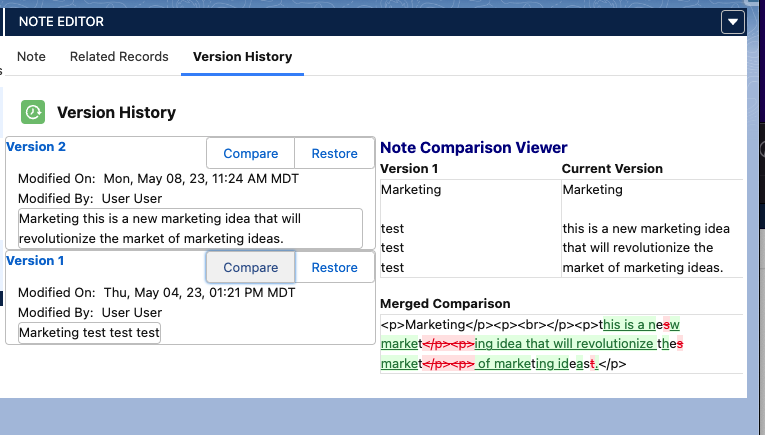Click the Version 1 'Marketing test test test' preview
The width and height of the screenshot is (765, 435).
pyautogui.click(x=90, y=332)
